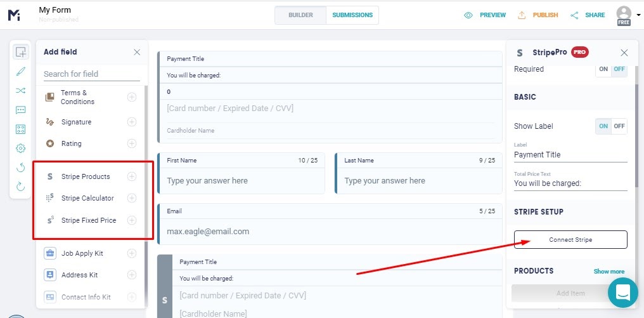Open the logic shuffle icon in sidebar
Screen dimensions: 644x318
21,90
